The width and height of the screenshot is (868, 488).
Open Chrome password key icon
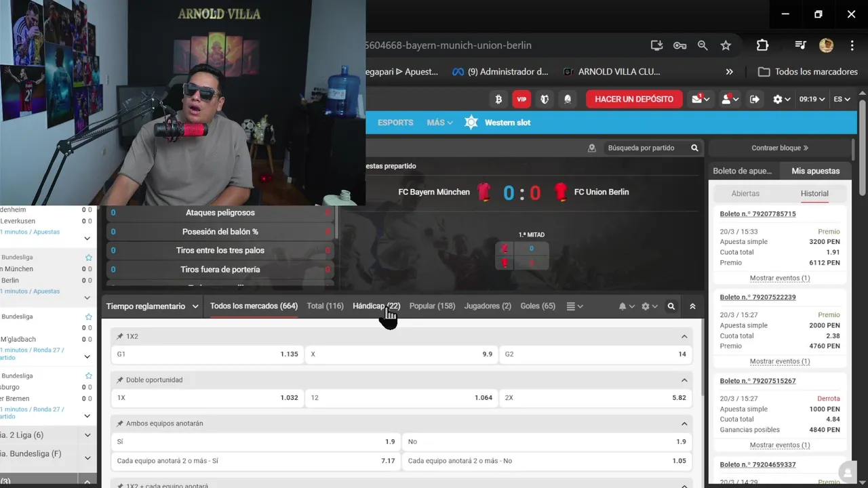pyautogui.click(x=679, y=45)
